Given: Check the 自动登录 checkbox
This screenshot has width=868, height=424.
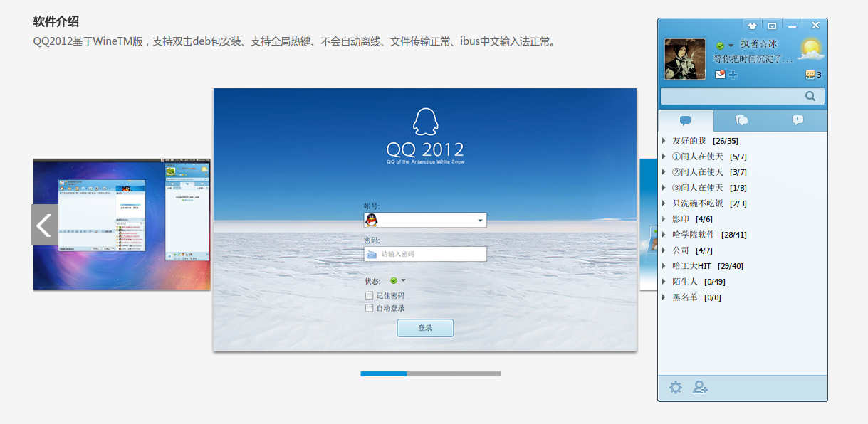Looking at the screenshot, I should pyautogui.click(x=369, y=308).
